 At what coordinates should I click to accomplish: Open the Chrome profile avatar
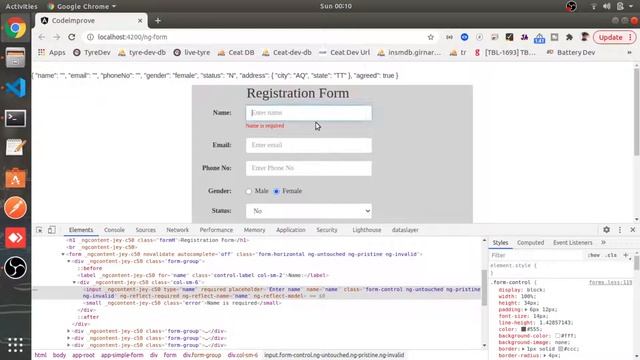click(x=584, y=37)
